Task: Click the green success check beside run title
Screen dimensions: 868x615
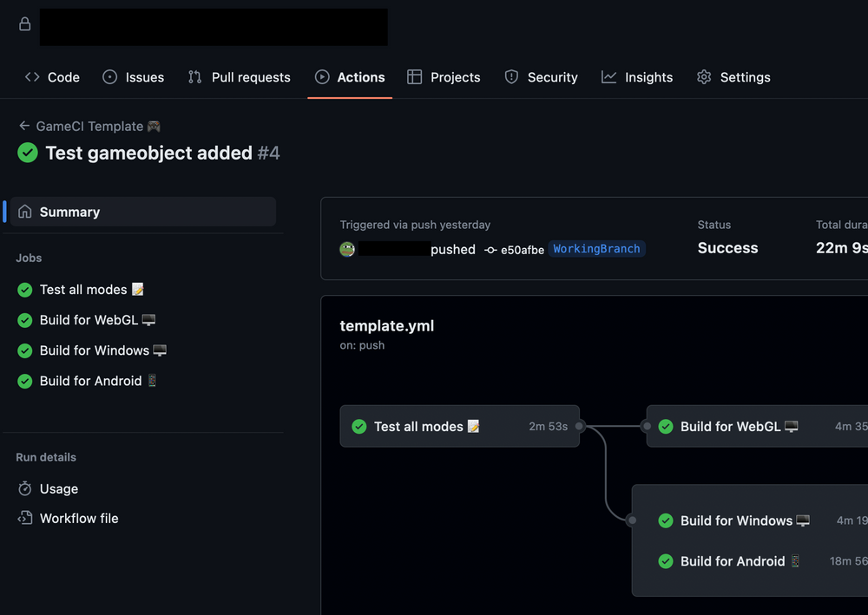Action: 28,153
